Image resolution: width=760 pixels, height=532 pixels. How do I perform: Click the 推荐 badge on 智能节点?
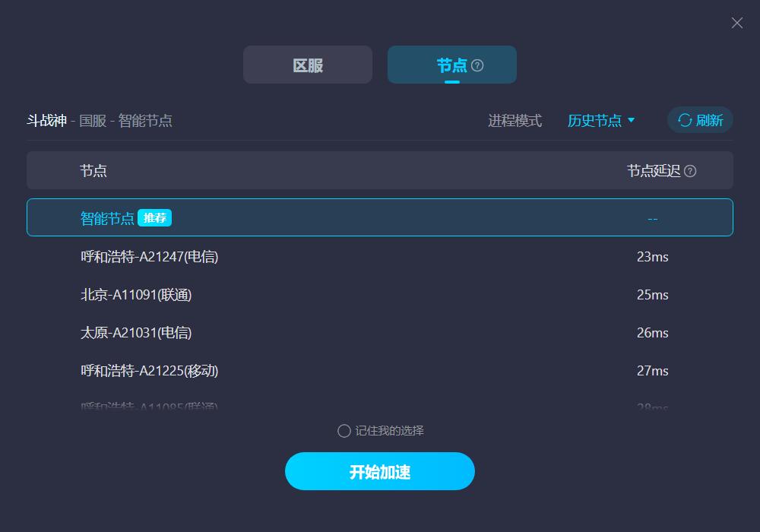(x=154, y=218)
